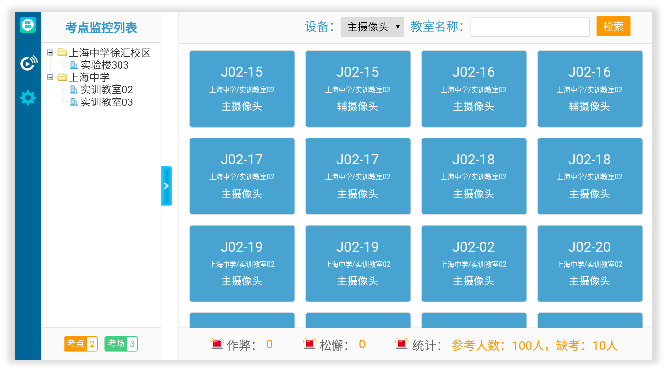
Task: Open the J02-20 主摄像头 camera tile
Action: (x=590, y=263)
